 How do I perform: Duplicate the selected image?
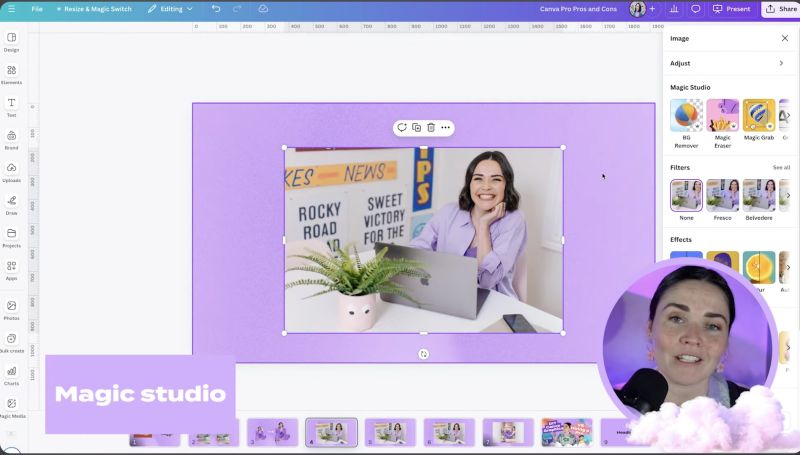point(416,128)
